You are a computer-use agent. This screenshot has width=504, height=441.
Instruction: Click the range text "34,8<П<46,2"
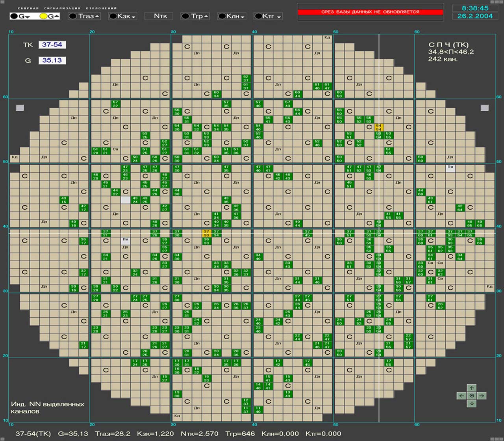pyautogui.click(x=451, y=52)
